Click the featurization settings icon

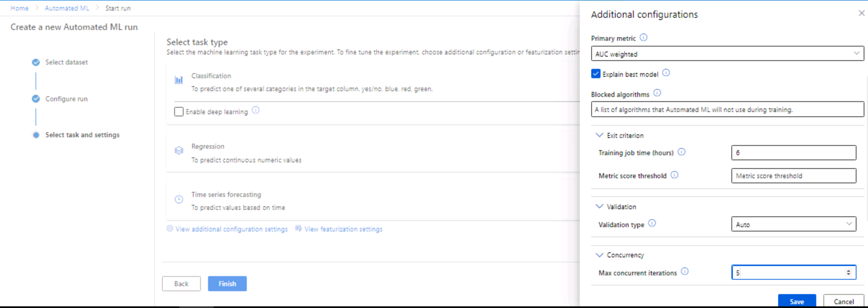pyautogui.click(x=298, y=229)
